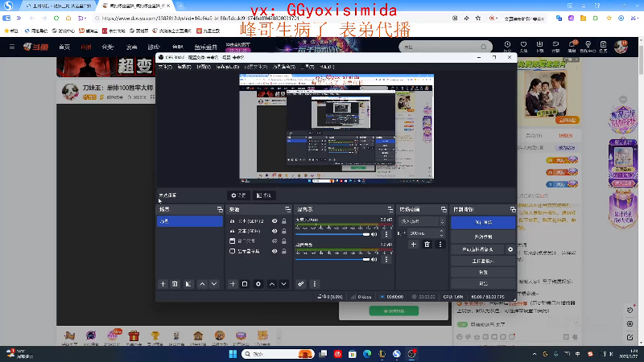
Task: Open virtual camera settings gear icon
Action: (x=510, y=249)
